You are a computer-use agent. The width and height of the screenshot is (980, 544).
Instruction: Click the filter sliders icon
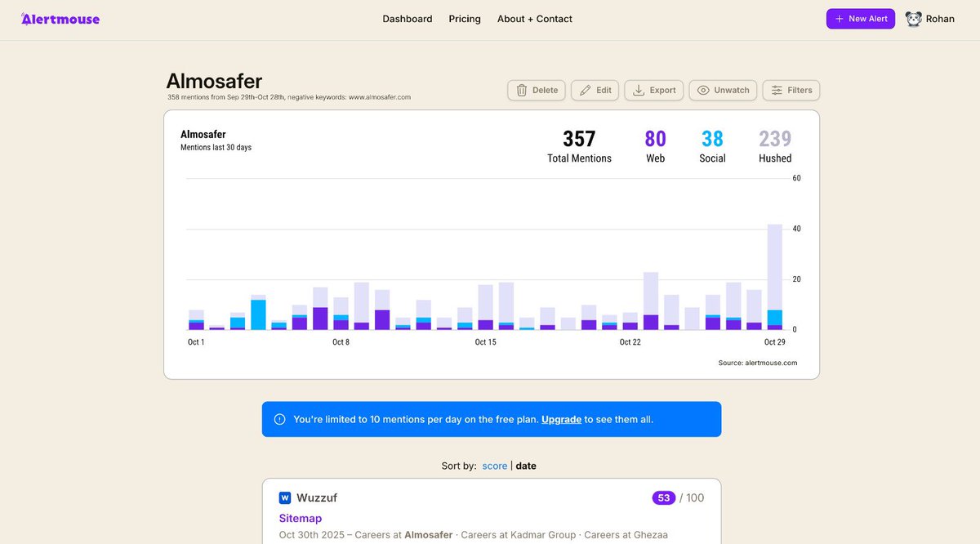click(777, 90)
